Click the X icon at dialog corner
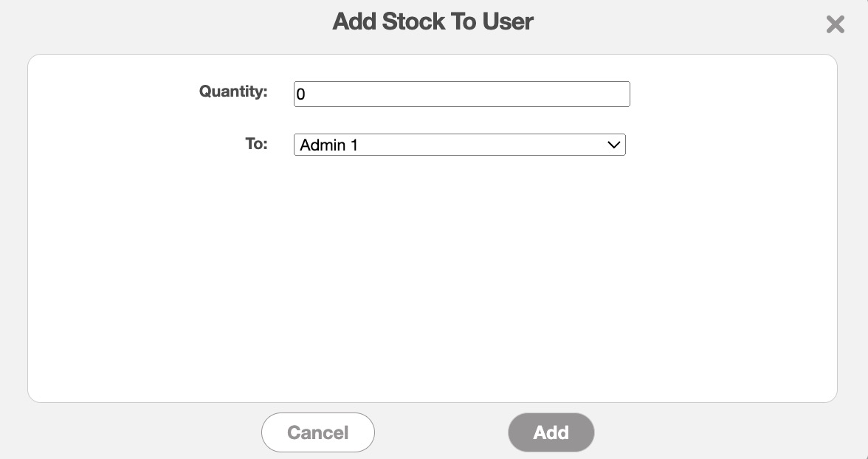Viewport: 868px width, 459px height. (x=835, y=25)
